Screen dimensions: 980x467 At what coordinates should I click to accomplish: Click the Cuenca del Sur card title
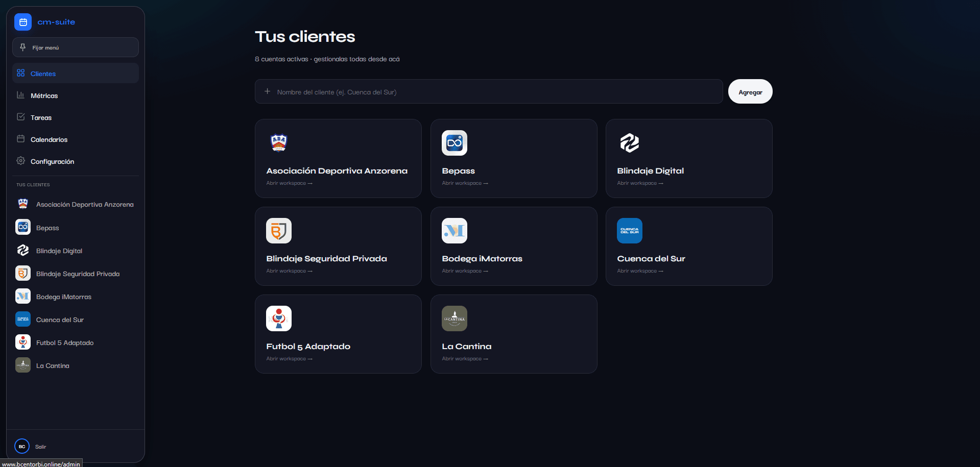(x=651, y=258)
